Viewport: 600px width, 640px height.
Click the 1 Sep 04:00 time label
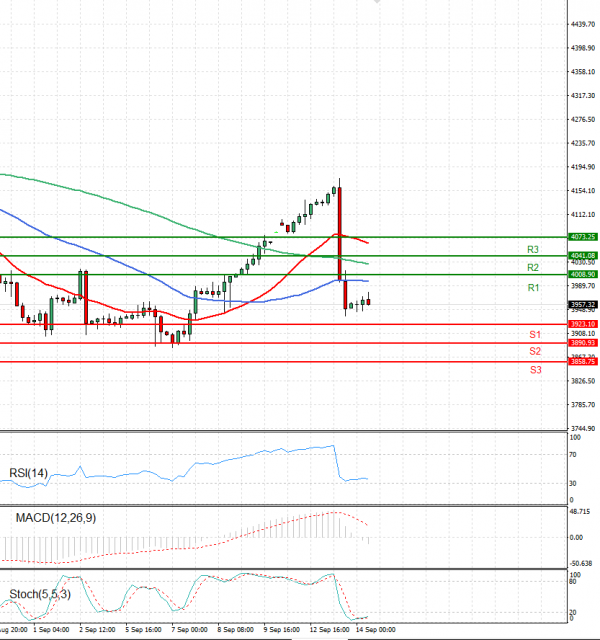coord(51,630)
